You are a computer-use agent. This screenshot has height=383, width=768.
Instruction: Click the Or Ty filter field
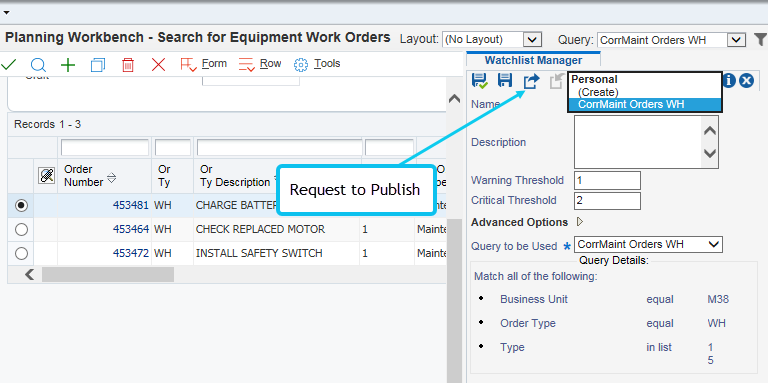coord(173,147)
